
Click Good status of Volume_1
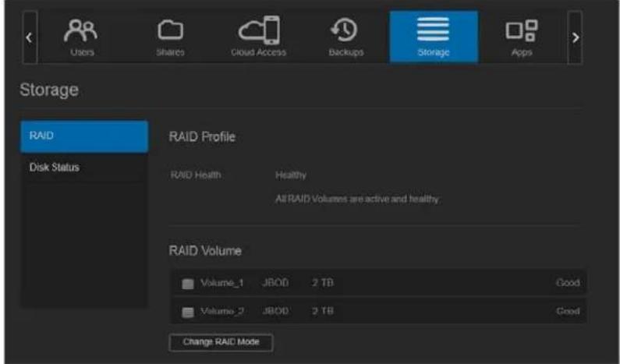[568, 283]
